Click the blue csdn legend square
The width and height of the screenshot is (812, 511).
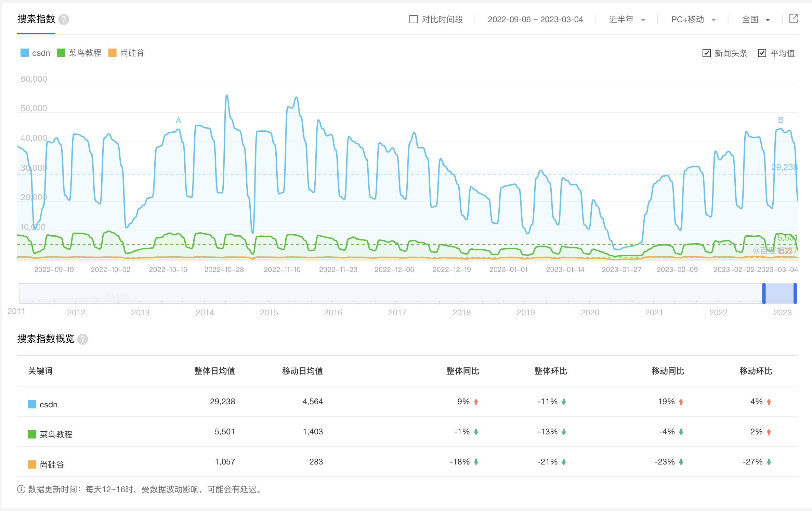[25, 53]
